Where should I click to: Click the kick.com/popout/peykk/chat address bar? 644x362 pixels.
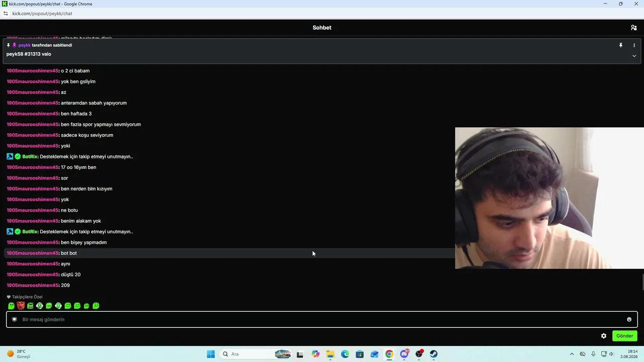point(42,14)
